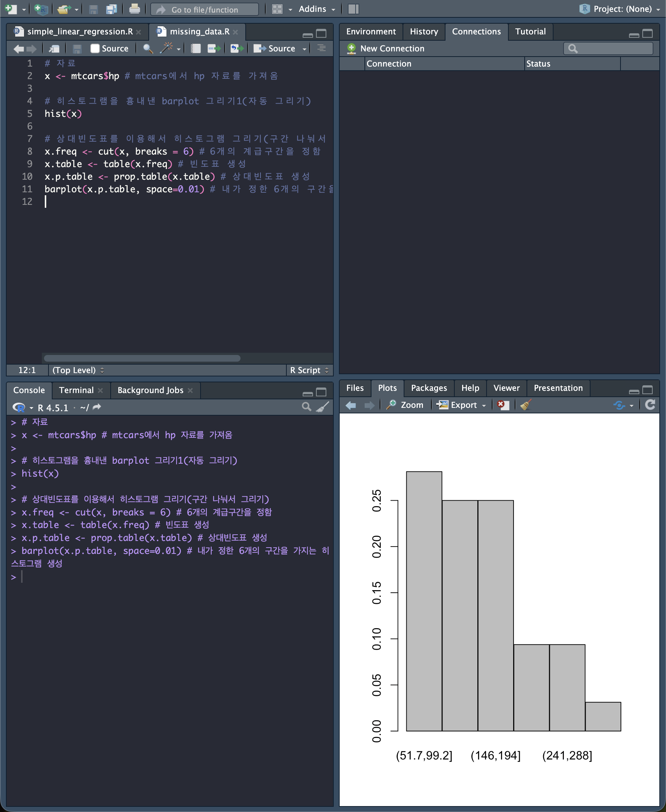
Task: Clear all plots with the broom icon
Action: pos(525,405)
